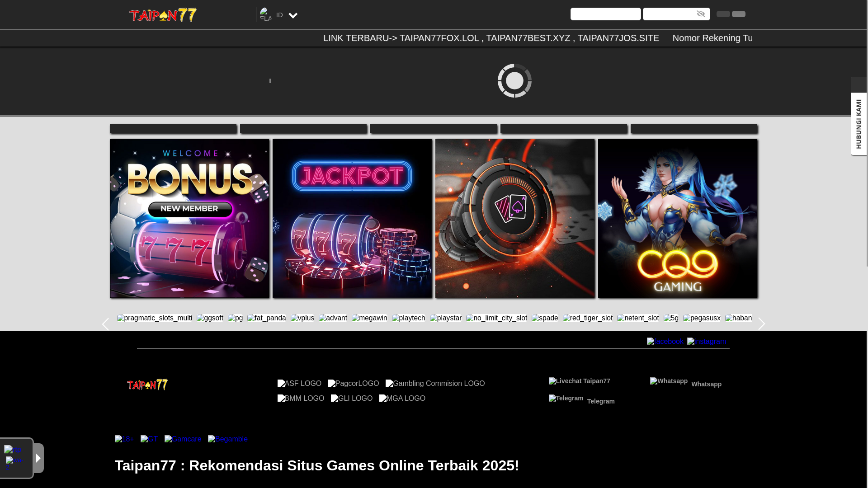Click the LINK TERBARU marquee text

[x=491, y=38]
